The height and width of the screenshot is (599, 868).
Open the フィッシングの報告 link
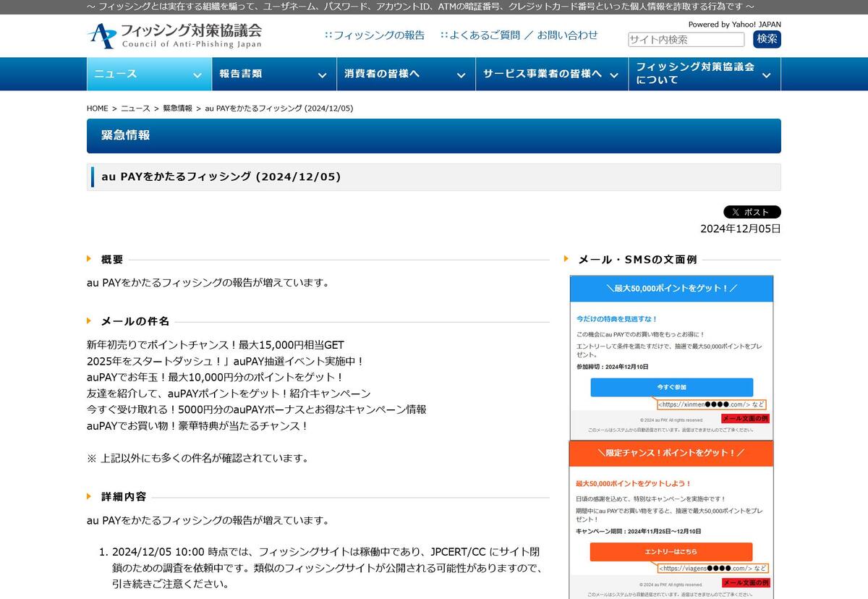point(375,35)
